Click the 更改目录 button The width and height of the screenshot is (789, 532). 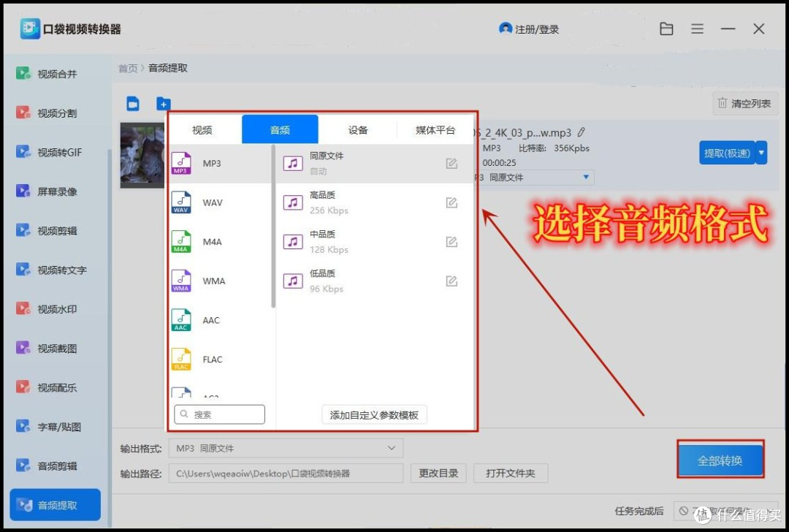pos(438,473)
